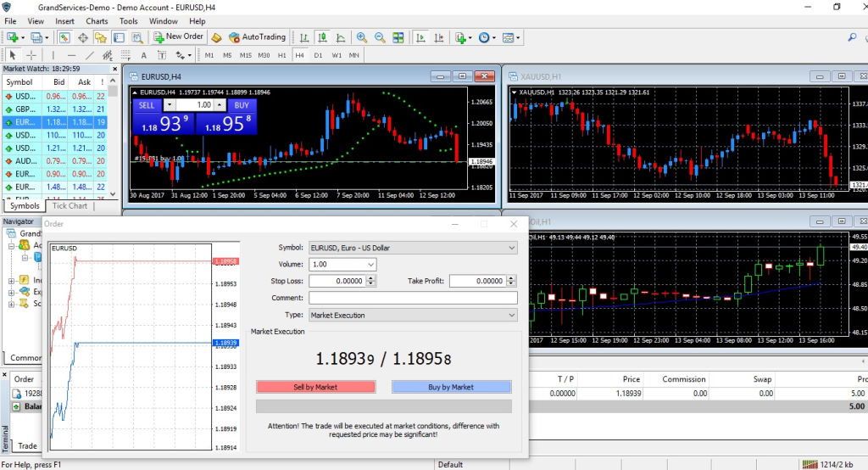Switch to H1 timeframe
The width and height of the screenshot is (868, 470).
(x=281, y=55)
